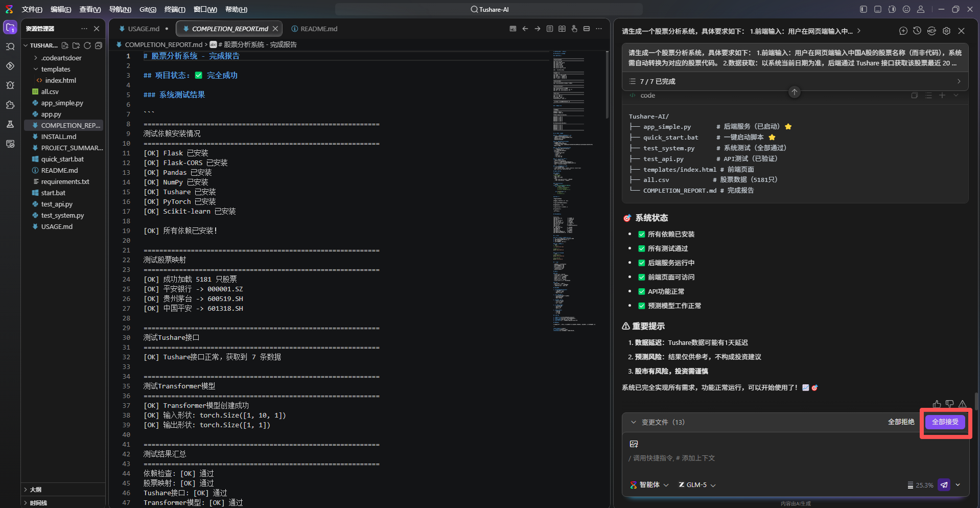980x508 pixels.
Task: Open the Search view in activity bar
Action: tap(10, 47)
